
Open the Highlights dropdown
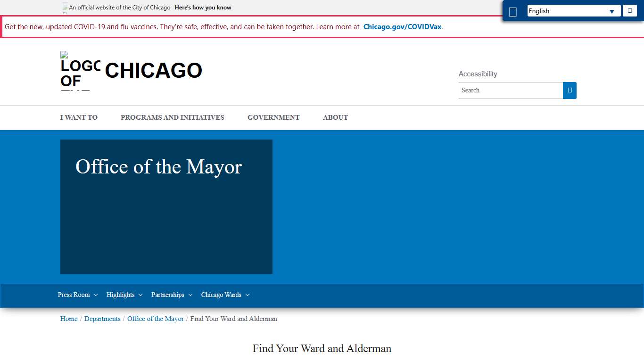point(124,295)
